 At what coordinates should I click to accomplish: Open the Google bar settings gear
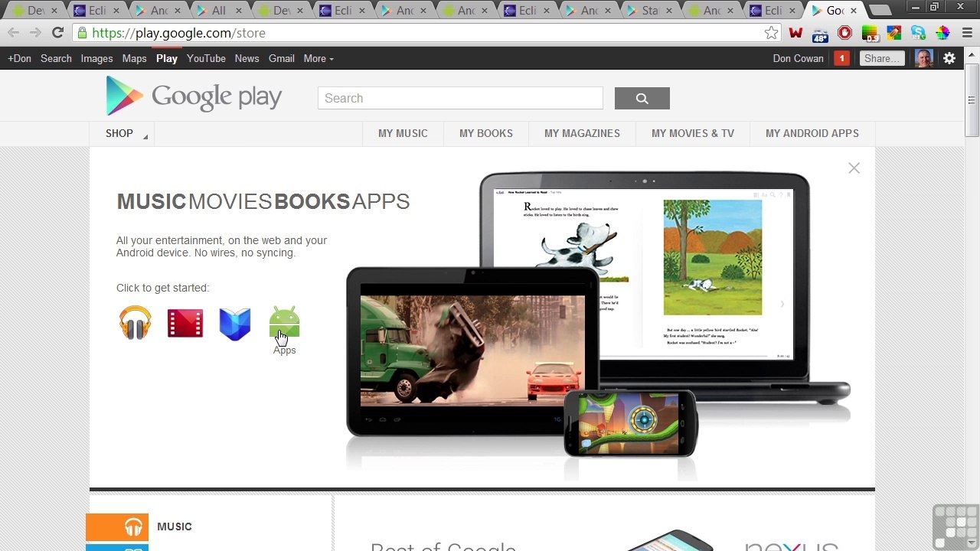[949, 58]
